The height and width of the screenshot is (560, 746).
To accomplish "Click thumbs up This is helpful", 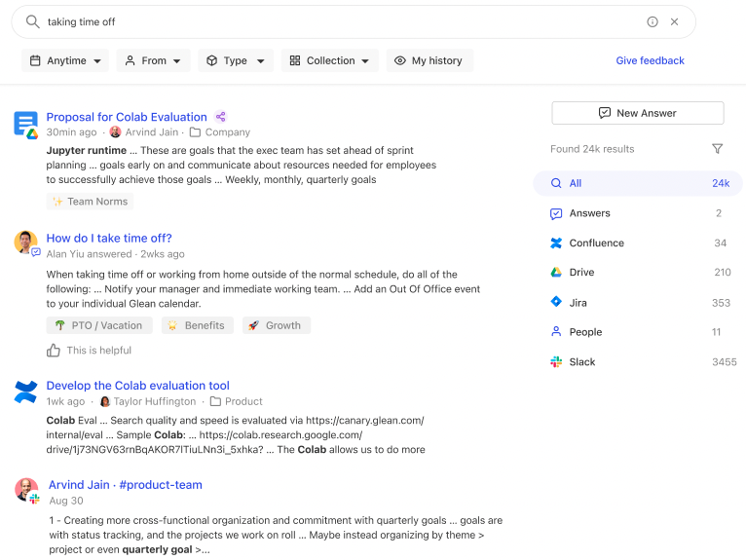I will click(54, 351).
